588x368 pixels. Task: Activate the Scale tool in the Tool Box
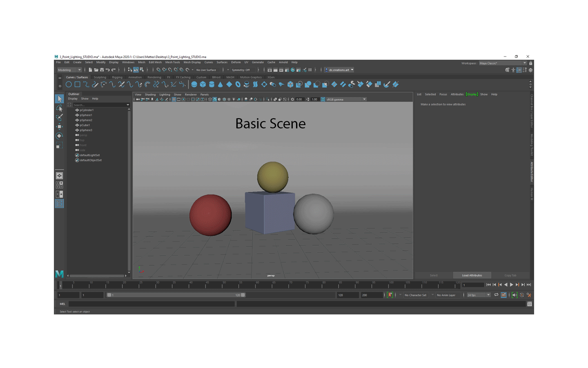59,145
